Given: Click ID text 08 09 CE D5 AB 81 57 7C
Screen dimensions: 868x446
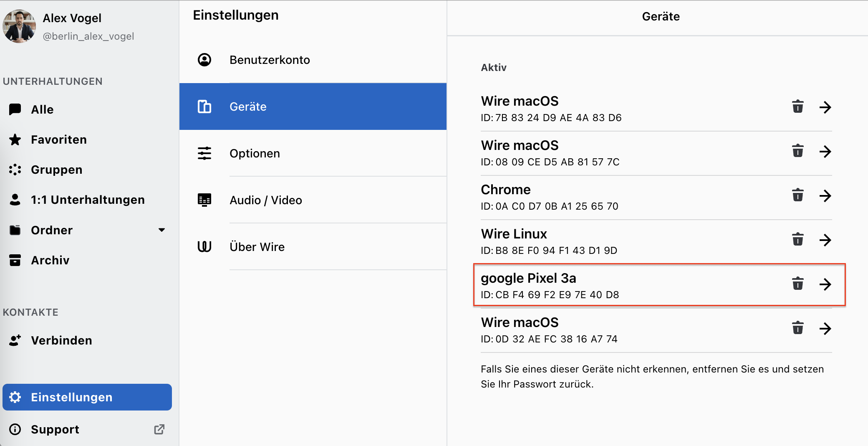Looking at the screenshot, I should click(558, 162).
